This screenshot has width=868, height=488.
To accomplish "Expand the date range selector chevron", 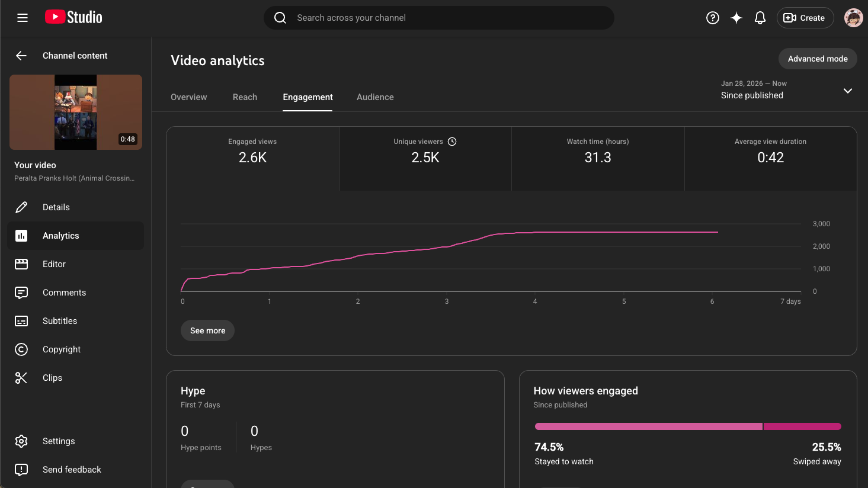I will click(847, 91).
